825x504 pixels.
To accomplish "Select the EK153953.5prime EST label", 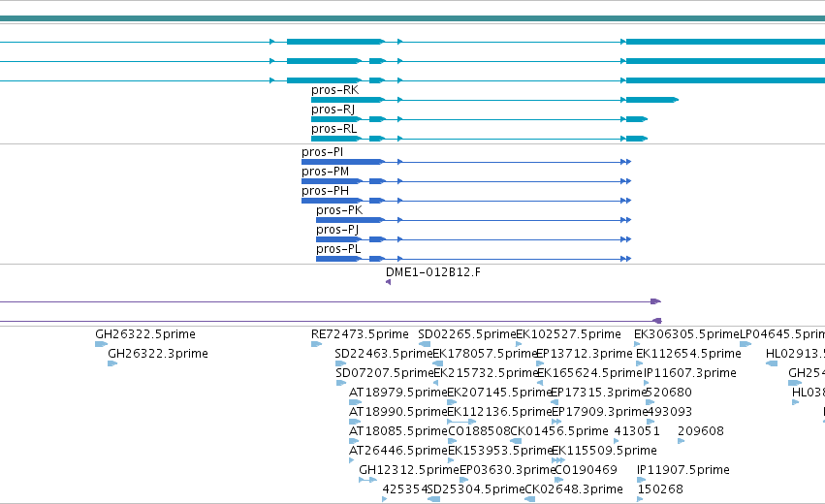I will pyautogui.click(x=499, y=451).
